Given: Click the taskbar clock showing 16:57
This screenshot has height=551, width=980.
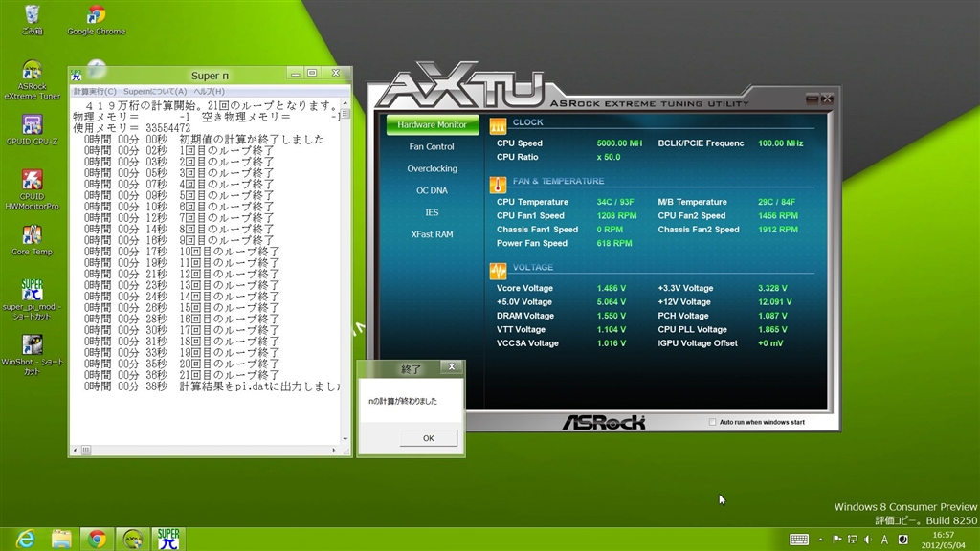Looking at the screenshot, I should point(943,540).
